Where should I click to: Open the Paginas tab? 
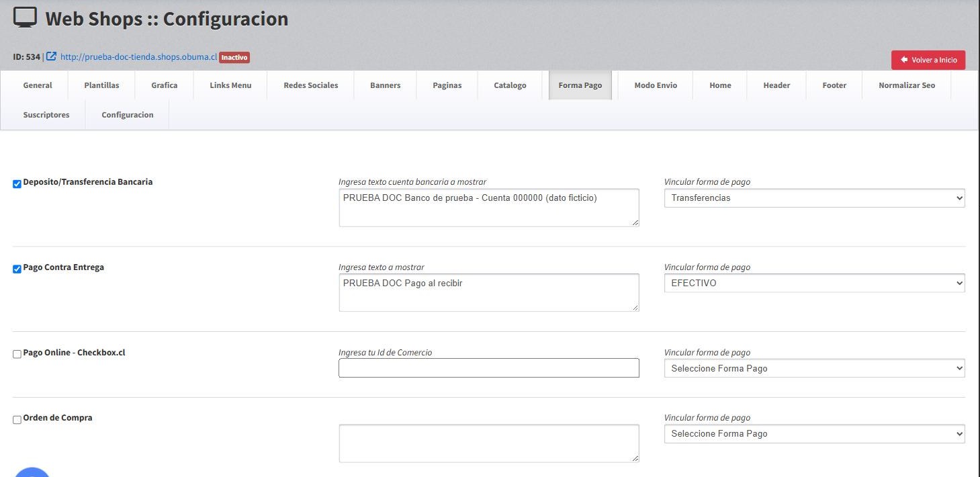click(447, 85)
